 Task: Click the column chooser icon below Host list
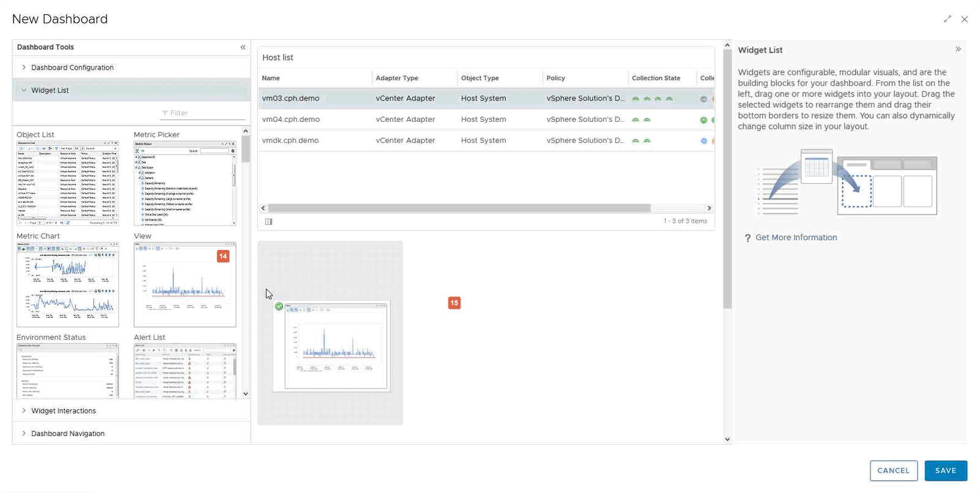tap(269, 222)
